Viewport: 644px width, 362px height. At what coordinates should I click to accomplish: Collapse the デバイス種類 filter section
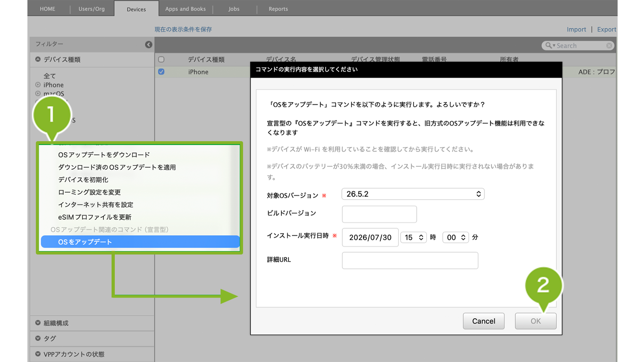[38, 59]
